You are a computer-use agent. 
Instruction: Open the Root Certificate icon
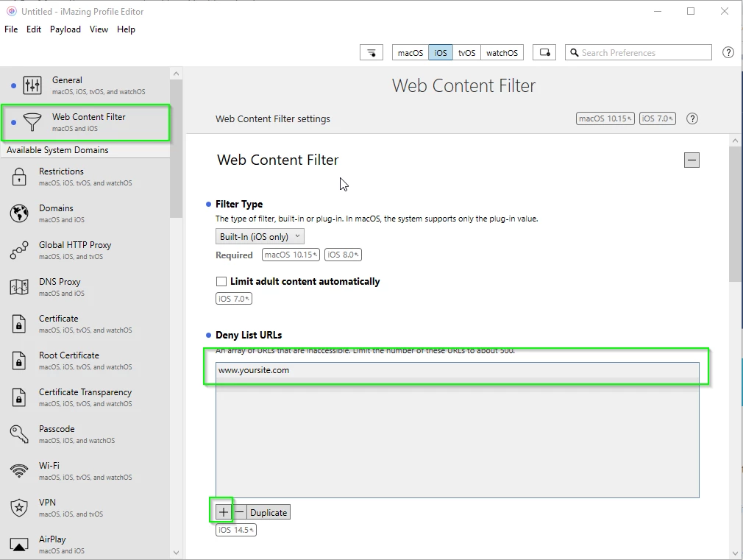[x=19, y=361]
